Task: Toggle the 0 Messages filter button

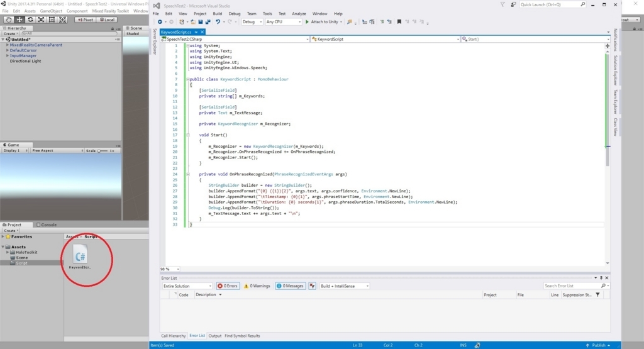Action: pyautogui.click(x=290, y=285)
